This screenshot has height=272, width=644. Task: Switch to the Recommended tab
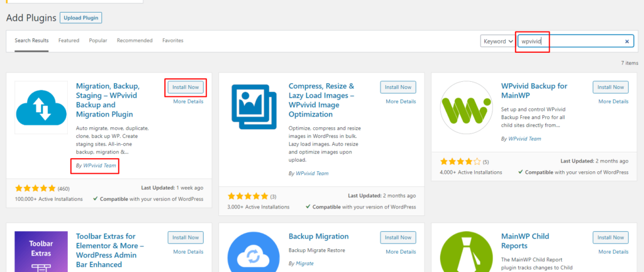(135, 41)
